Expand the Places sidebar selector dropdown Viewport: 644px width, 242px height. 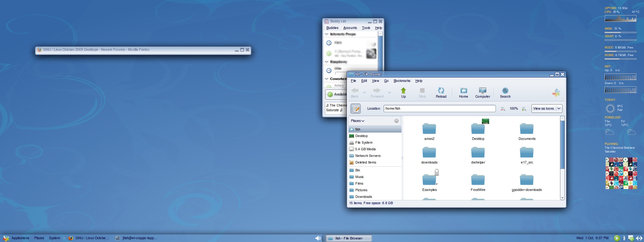pyautogui.click(x=358, y=121)
